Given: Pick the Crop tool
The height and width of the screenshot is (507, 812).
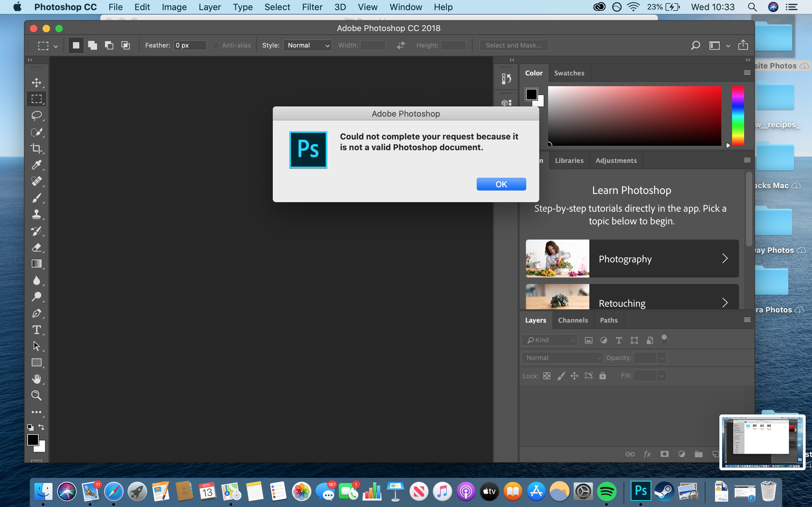Looking at the screenshot, I should tap(36, 148).
